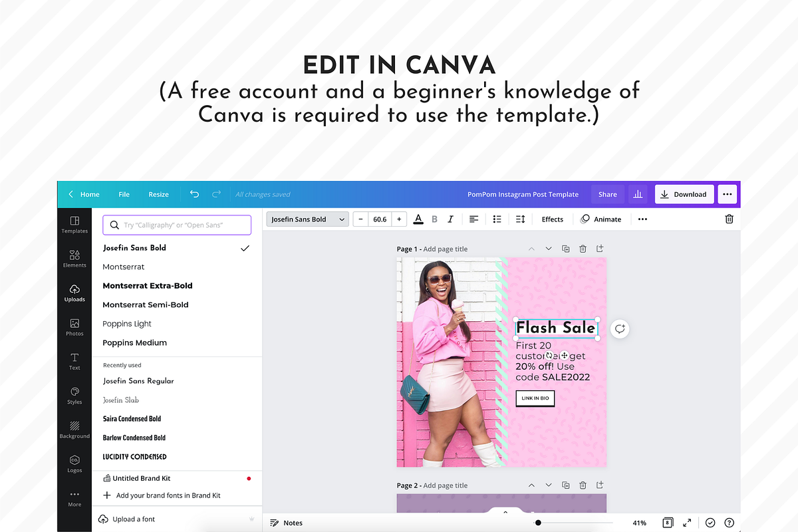This screenshot has width=798, height=532.
Task: Open the font family dropdown Josefin Sans Bold
Action: coord(308,219)
